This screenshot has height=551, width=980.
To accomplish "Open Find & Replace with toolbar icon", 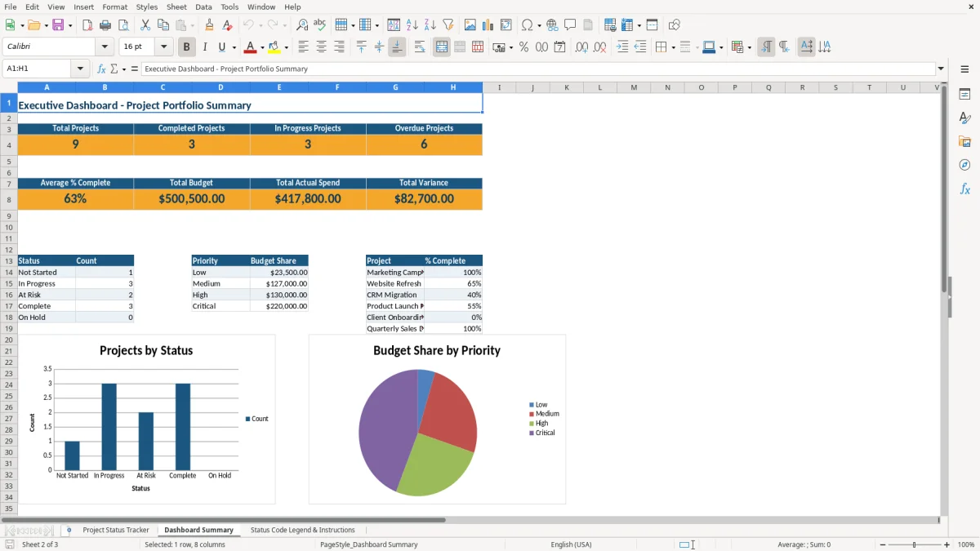I will click(x=302, y=25).
